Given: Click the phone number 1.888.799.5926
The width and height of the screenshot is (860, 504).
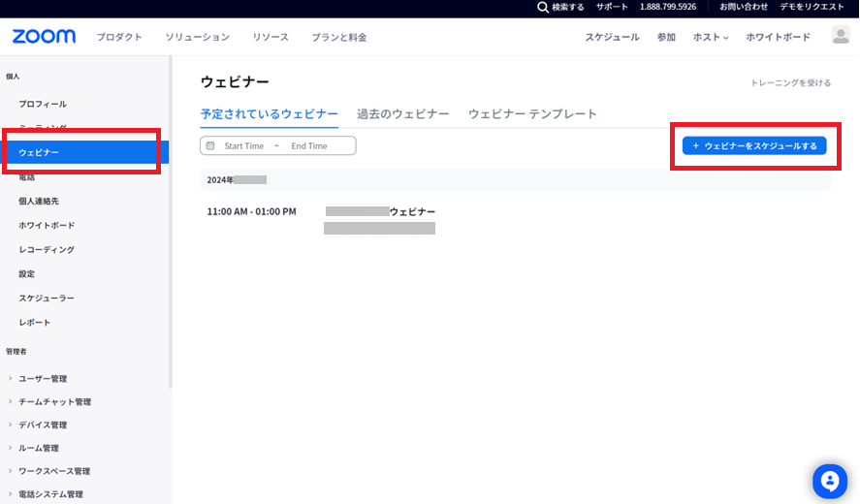Looking at the screenshot, I should click(668, 7).
